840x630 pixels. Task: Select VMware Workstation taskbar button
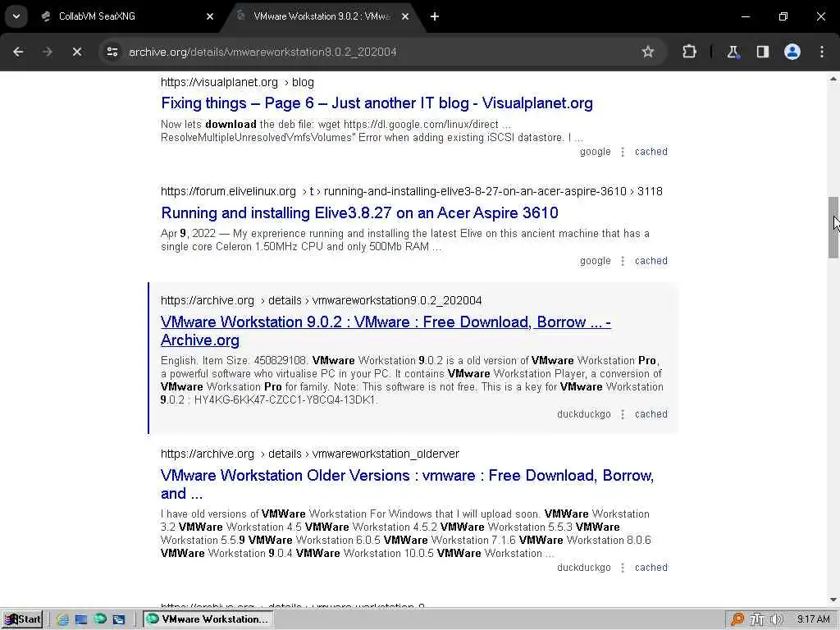tap(208, 619)
